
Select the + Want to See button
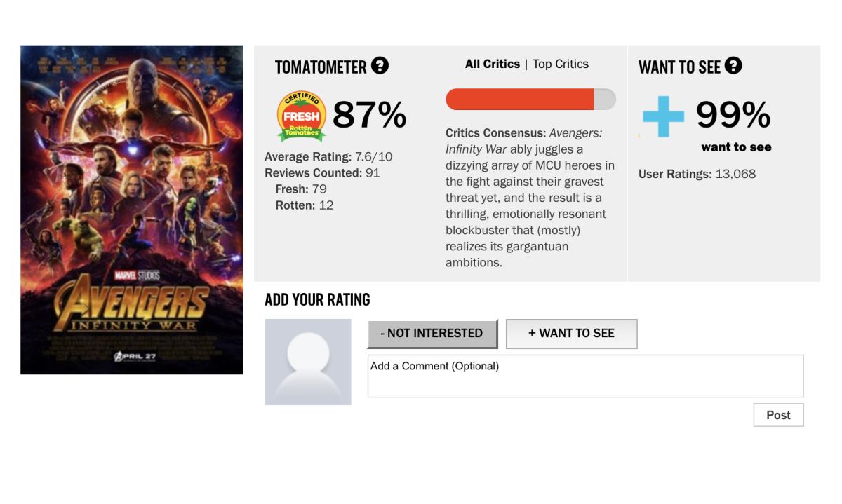point(571,334)
